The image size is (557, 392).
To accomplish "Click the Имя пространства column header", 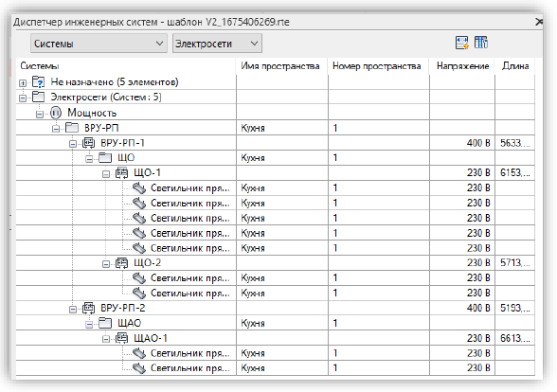I will 280,66.
